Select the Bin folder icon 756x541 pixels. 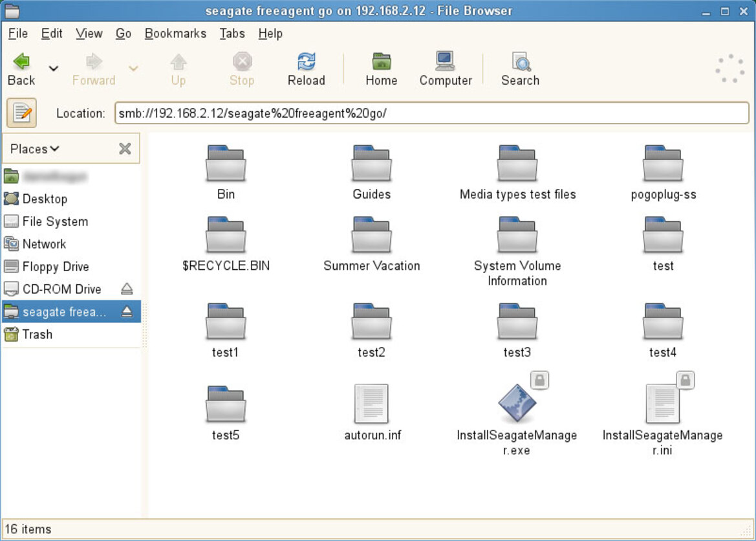(x=226, y=164)
